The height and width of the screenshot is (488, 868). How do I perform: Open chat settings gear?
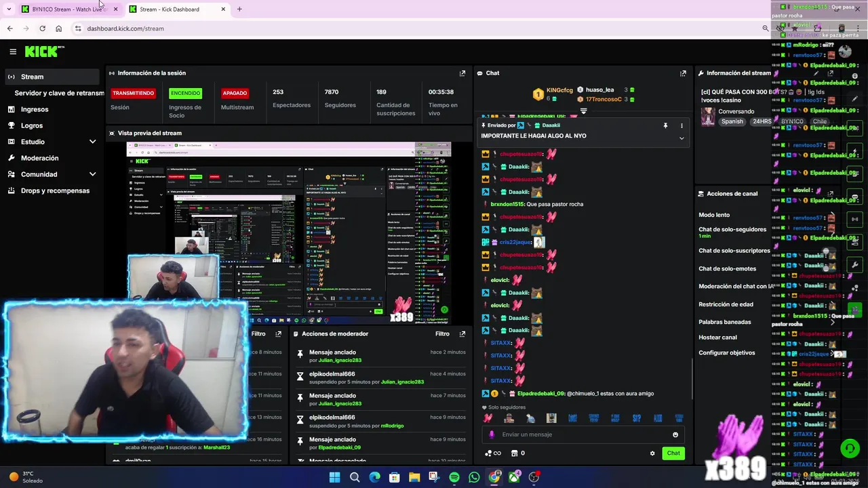point(652,453)
